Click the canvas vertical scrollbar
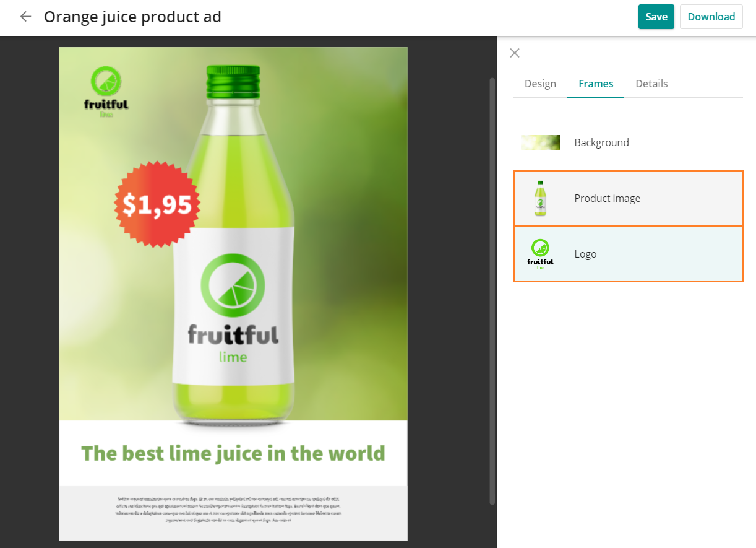756x548 pixels. (492, 291)
